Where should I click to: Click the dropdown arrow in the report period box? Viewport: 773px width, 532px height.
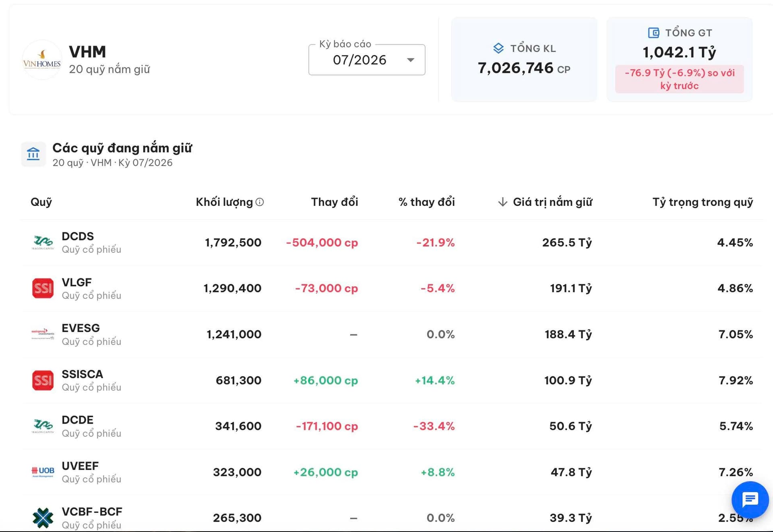[410, 60]
